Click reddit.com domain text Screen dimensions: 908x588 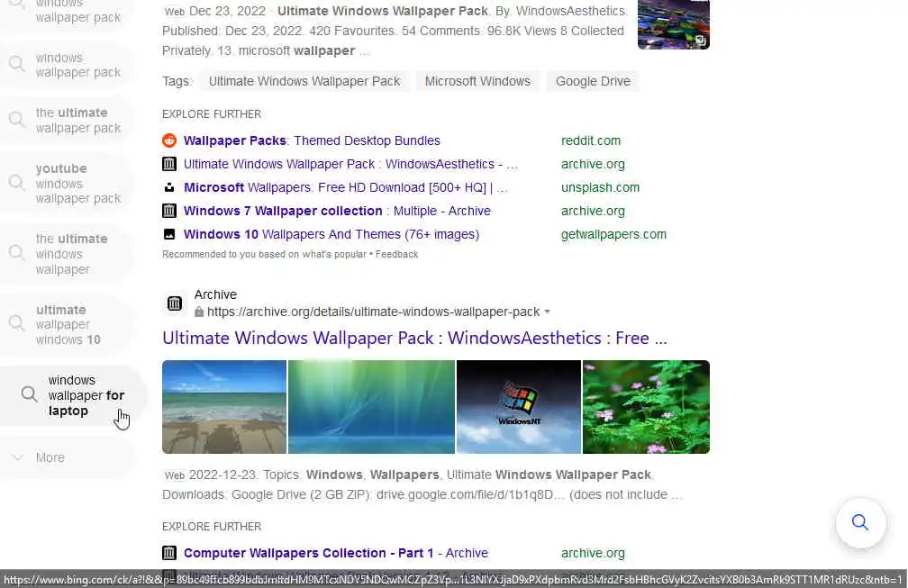click(591, 140)
